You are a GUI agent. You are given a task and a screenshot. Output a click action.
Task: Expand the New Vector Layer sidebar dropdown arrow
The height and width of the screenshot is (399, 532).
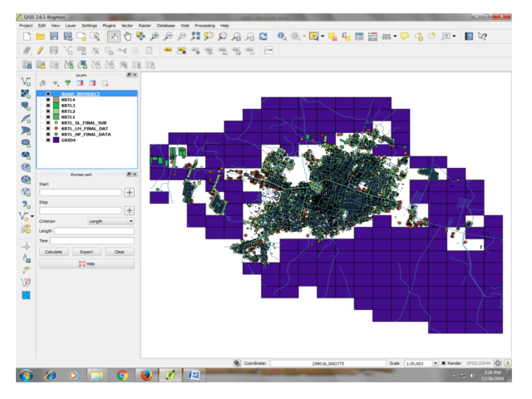pyautogui.click(x=32, y=216)
